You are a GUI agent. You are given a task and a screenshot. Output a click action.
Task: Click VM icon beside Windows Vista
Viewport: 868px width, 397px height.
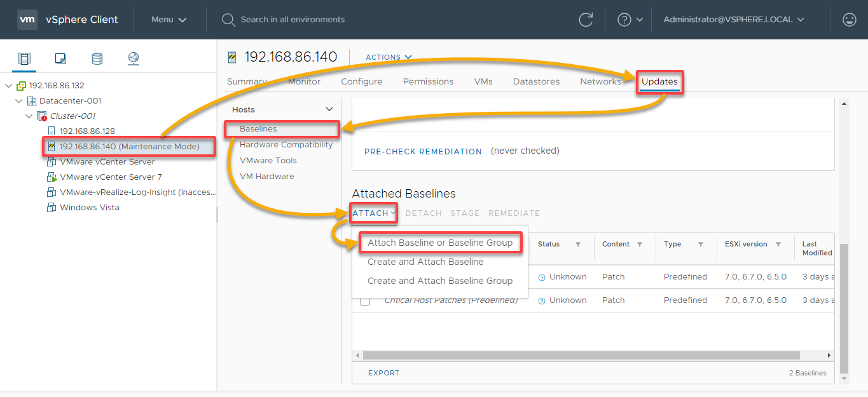[52, 208]
